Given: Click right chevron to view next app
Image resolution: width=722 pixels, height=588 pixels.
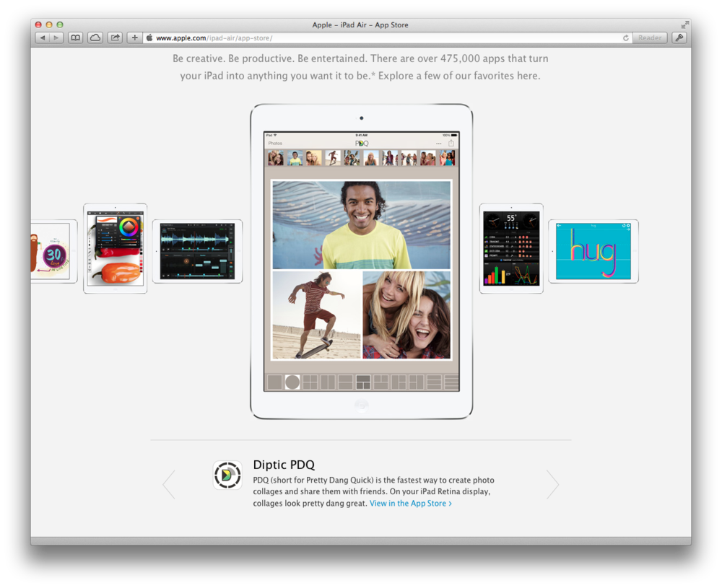Looking at the screenshot, I should click(553, 484).
